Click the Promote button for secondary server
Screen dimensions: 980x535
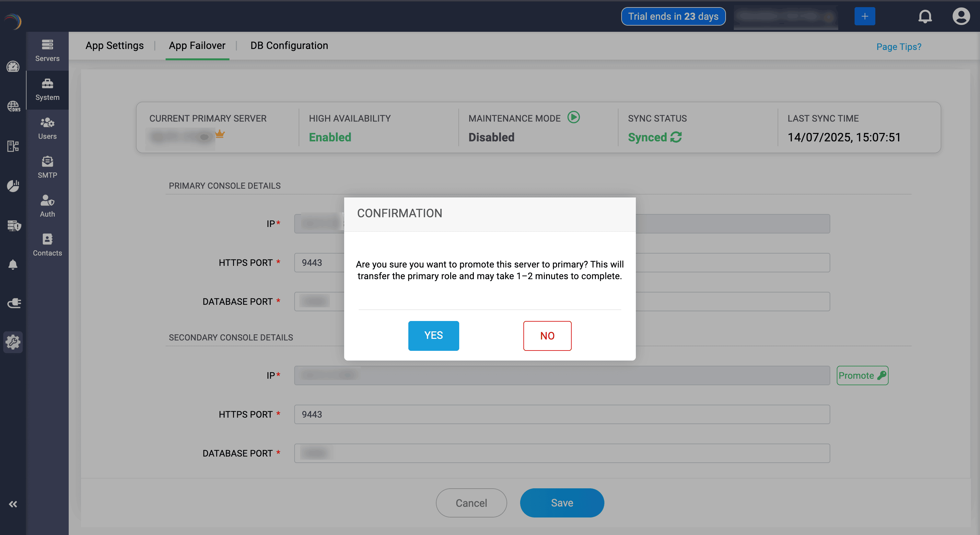[x=862, y=375]
